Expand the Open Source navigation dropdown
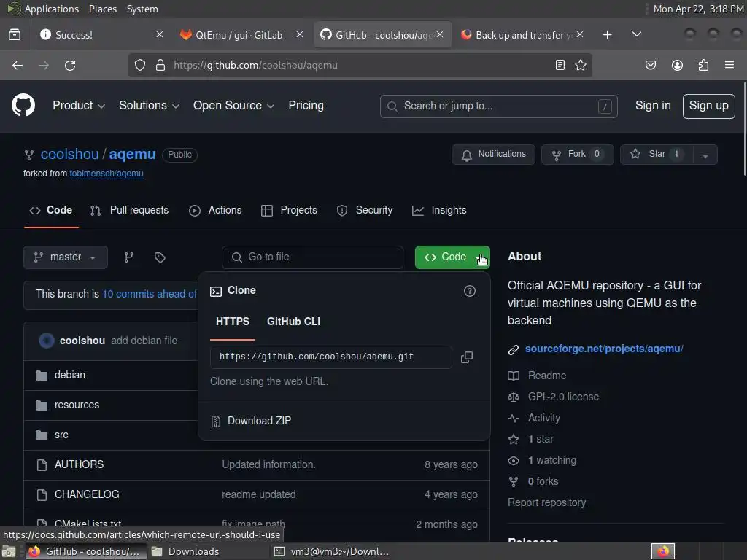Viewport: 747px width, 560px height. (x=233, y=105)
